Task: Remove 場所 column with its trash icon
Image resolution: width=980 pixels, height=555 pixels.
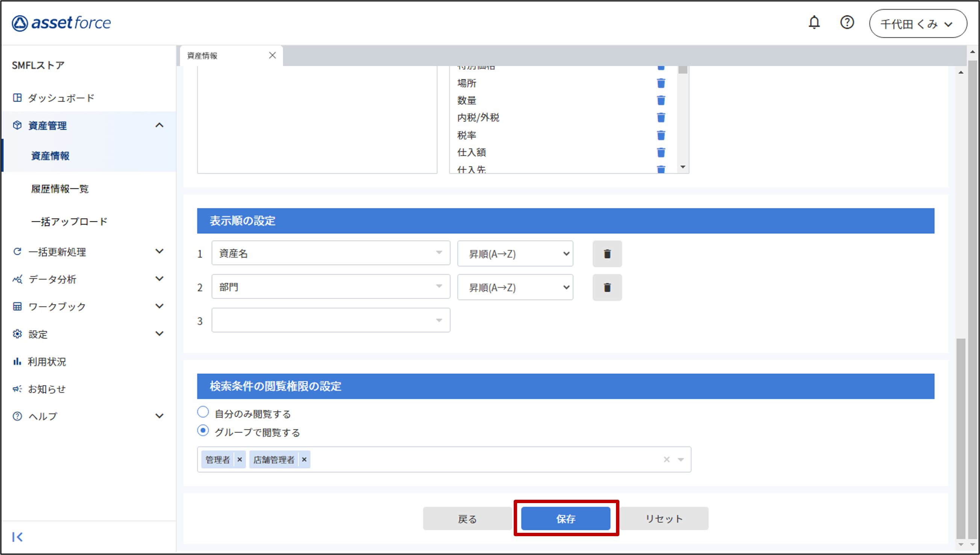Action: pos(661,83)
